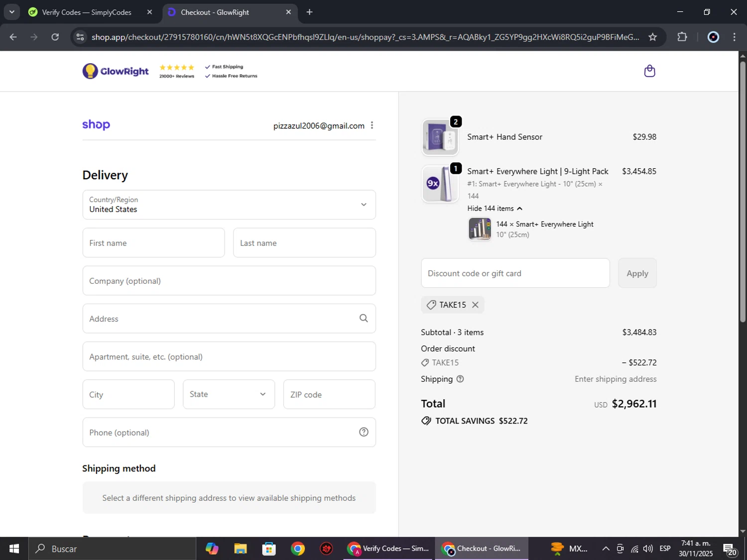
Task: Click the 'Subtotal · 3 items' label
Action: tap(452, 332)
